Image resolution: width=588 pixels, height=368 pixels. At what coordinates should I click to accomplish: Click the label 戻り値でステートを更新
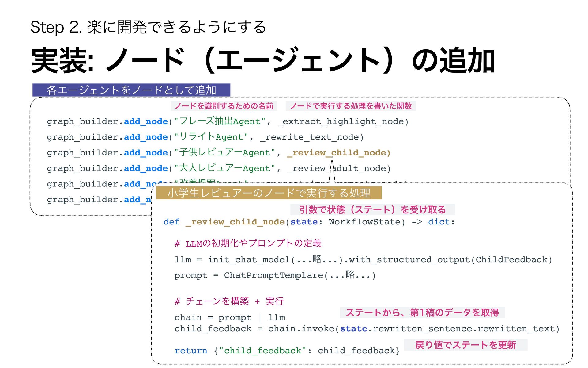pyautogui.click(x=466, y=345)
